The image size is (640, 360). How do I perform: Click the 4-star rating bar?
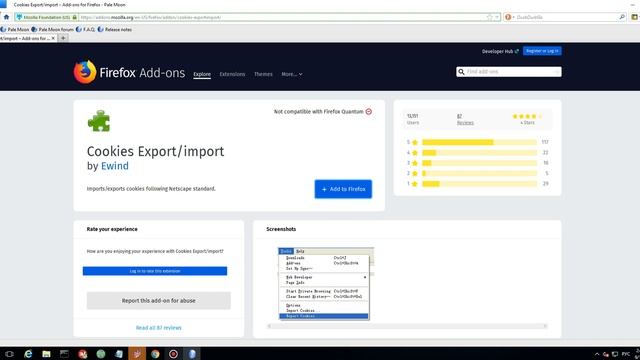(480, 153)
